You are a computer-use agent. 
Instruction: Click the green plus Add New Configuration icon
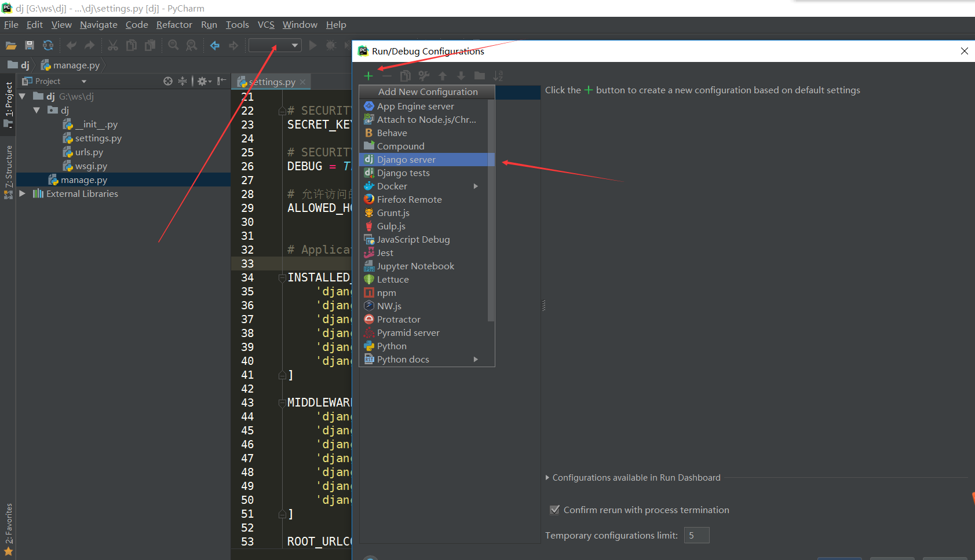click(368, 76)
